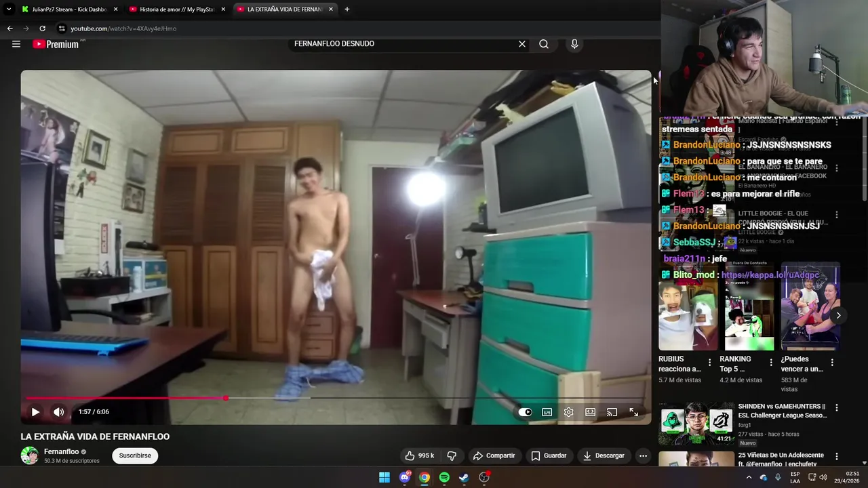The height and width of the screenshot is (488, 868).
Task: Clear the search box with the X
Action: point(522,44)
